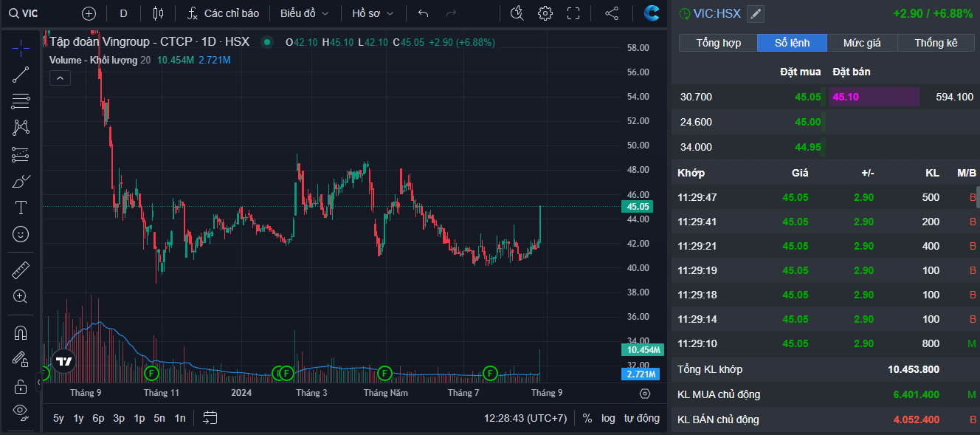
Task: Hide all drawings with the eye icon
Action: click(21, 411)
